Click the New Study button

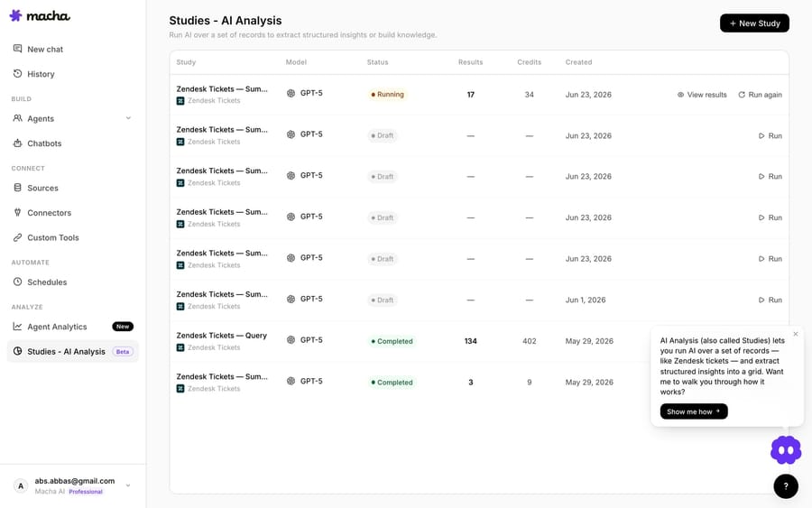(754, 23)
